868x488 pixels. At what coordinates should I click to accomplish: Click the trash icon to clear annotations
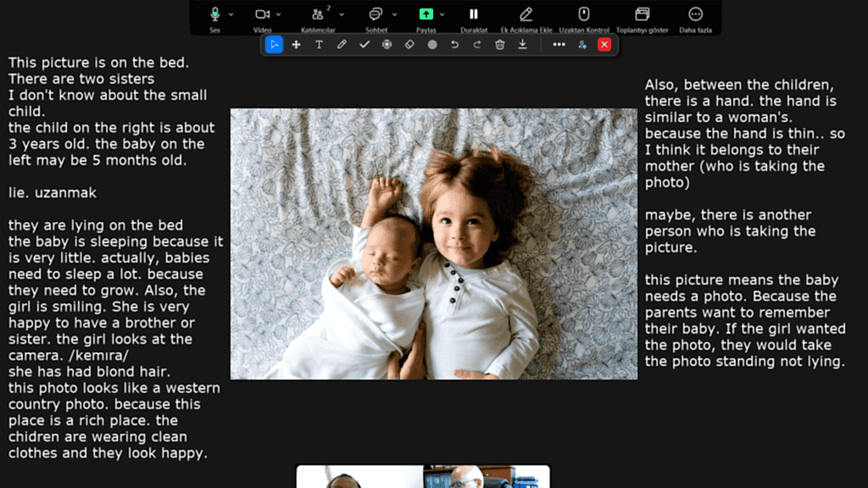[500, 45]
